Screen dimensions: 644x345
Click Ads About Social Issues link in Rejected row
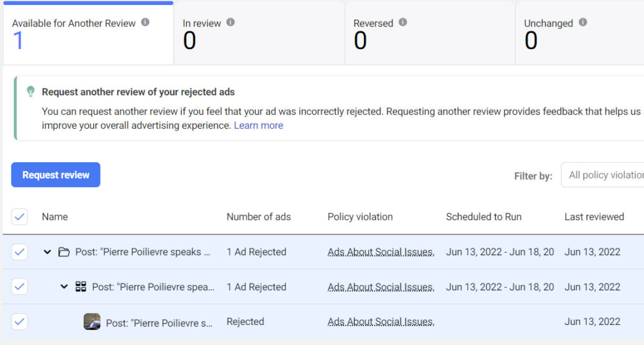click(x=380, y=322)
